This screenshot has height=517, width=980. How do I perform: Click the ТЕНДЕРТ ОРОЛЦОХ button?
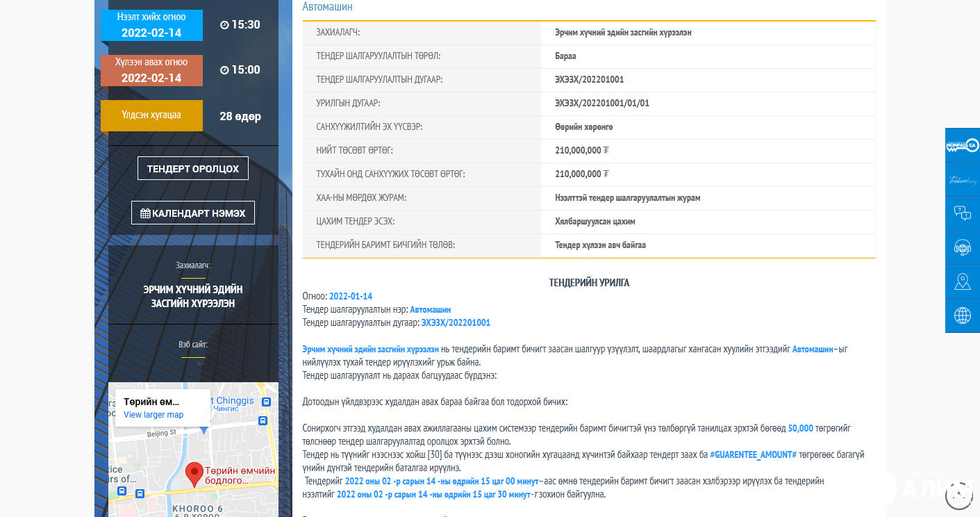[193, 168]
